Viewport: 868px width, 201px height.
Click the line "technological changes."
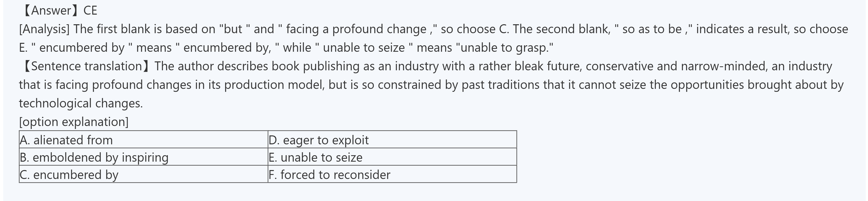point(81,103)
